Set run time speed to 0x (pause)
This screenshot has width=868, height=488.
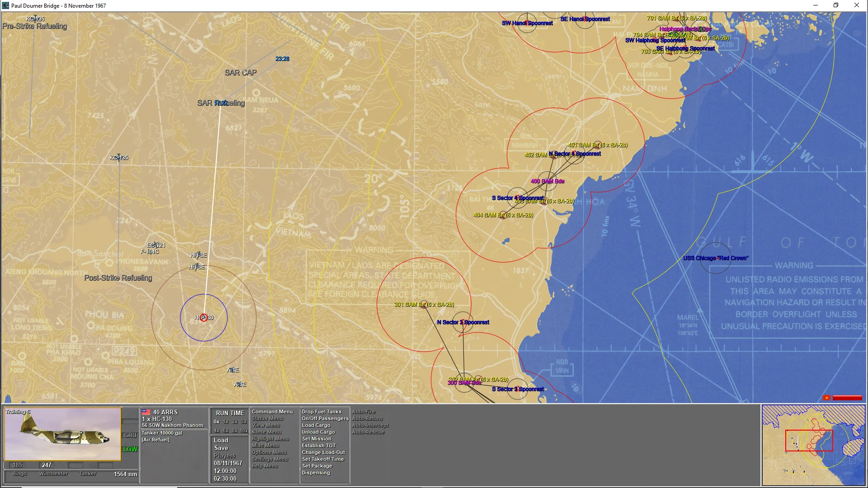click(217, 422)
